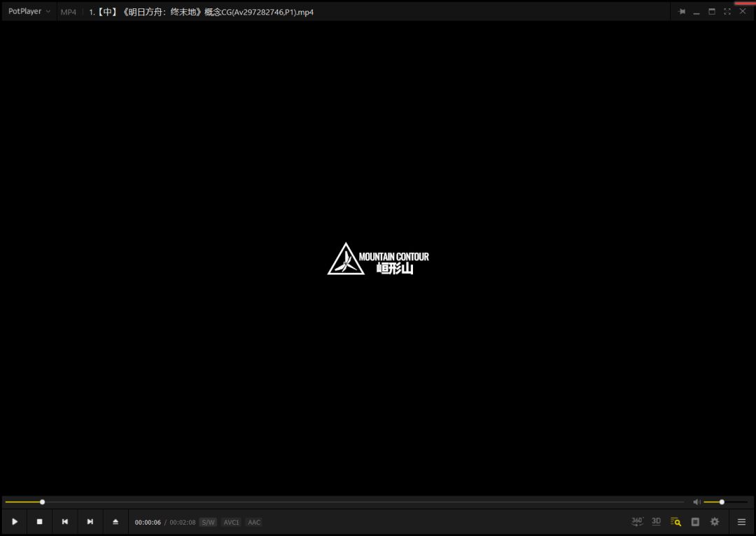Click the AVC1 video codec label

point(232,522)
